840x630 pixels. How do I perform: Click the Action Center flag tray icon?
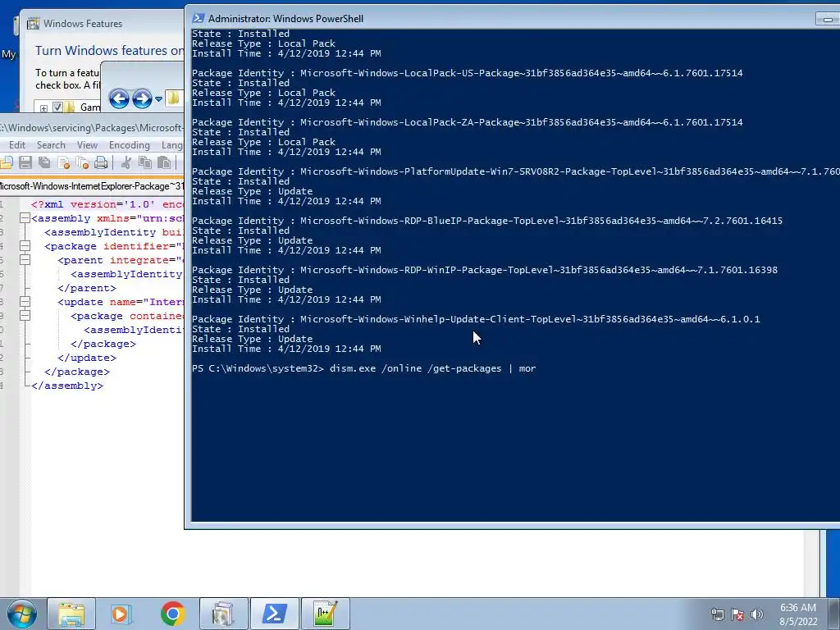tap(737, 614)
